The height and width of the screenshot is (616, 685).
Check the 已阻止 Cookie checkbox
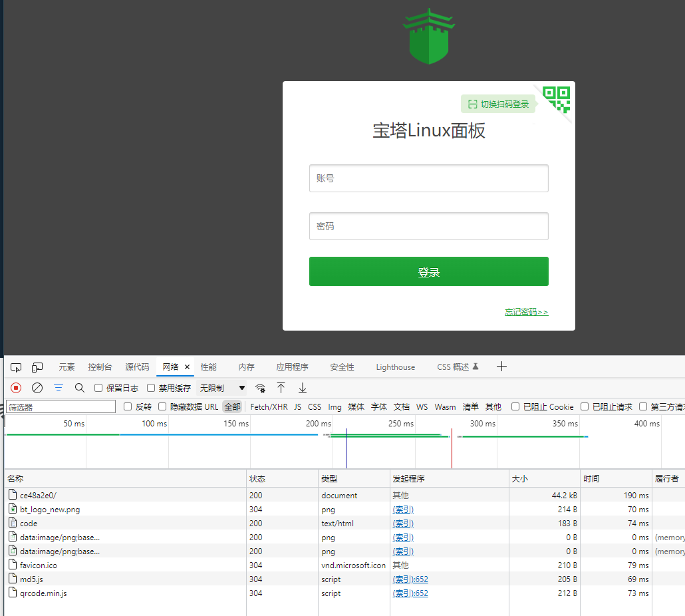pos(515,406)
